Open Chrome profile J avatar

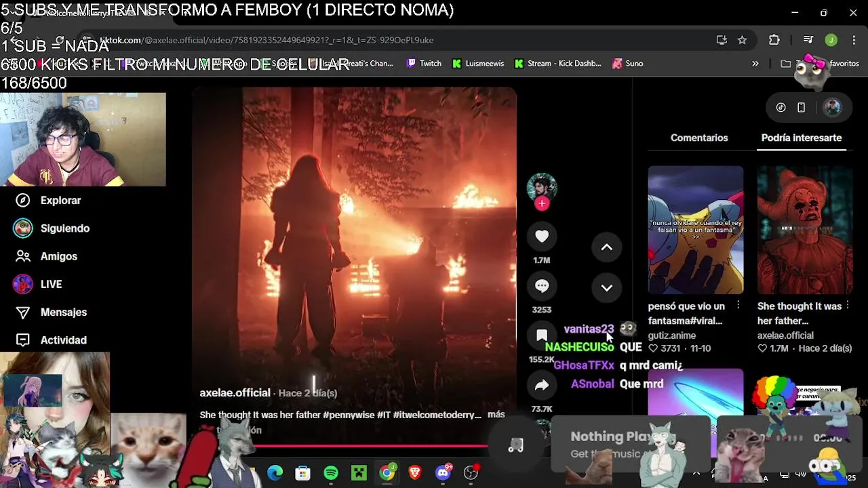[831, 40]
